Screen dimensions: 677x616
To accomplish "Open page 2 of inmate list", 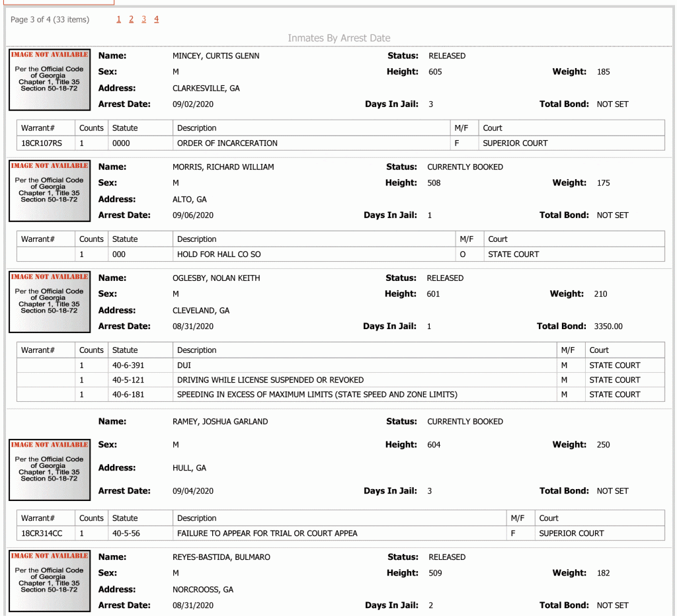I will [x=132, y=19].
